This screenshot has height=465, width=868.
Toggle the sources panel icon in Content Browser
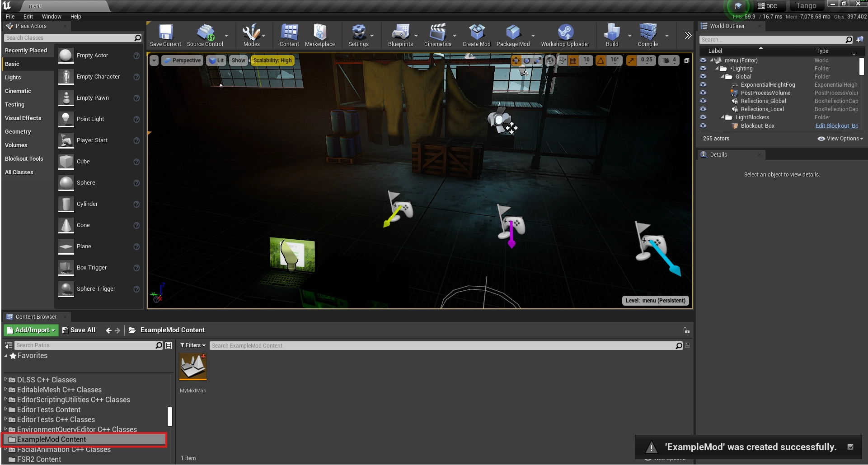tap(9, 345)
